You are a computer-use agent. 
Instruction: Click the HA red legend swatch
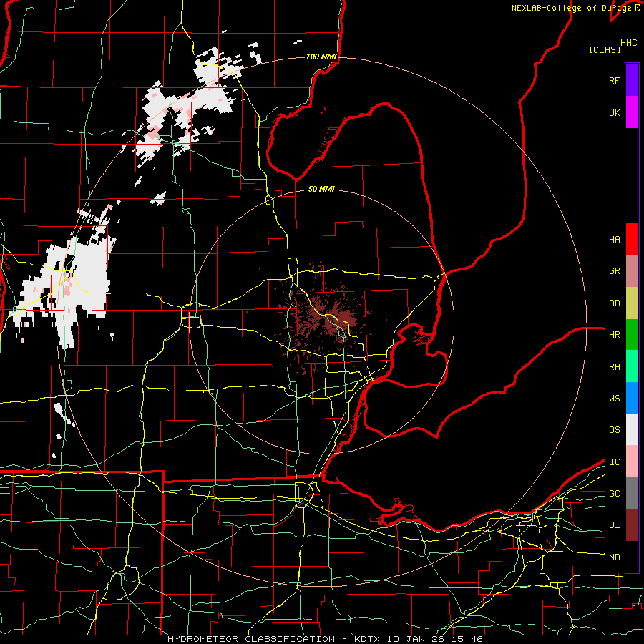(x=632, y=239)
